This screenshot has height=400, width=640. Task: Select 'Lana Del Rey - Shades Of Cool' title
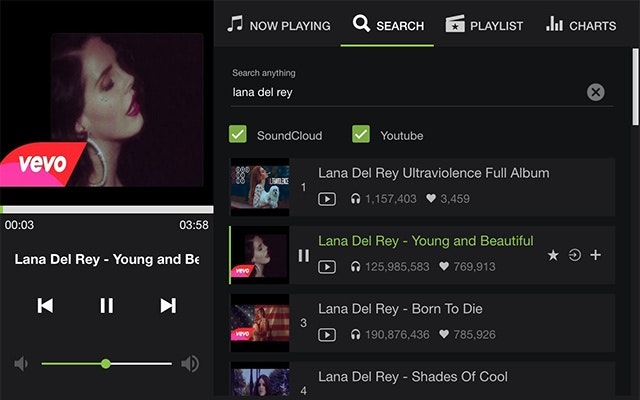(413, 377)
